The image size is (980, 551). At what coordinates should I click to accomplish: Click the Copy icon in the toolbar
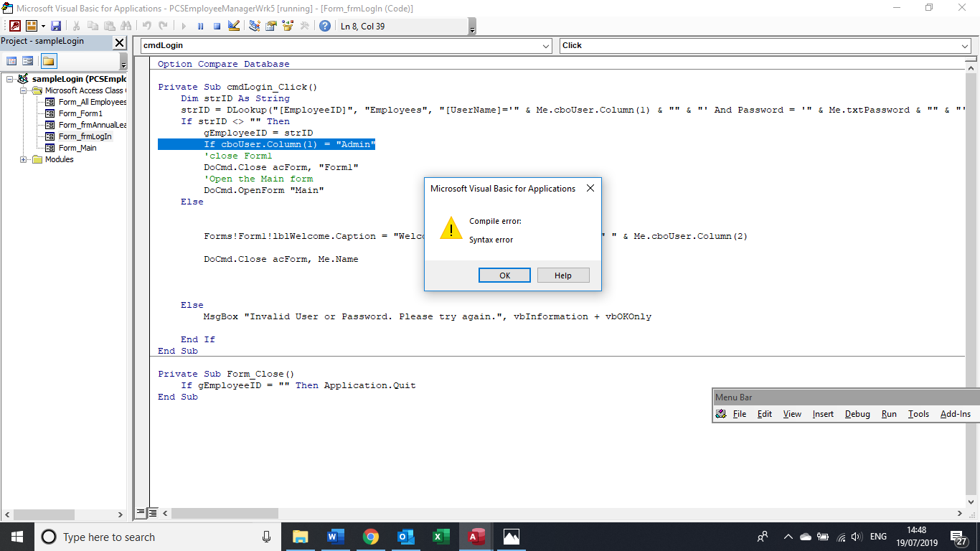click(93, 26)
